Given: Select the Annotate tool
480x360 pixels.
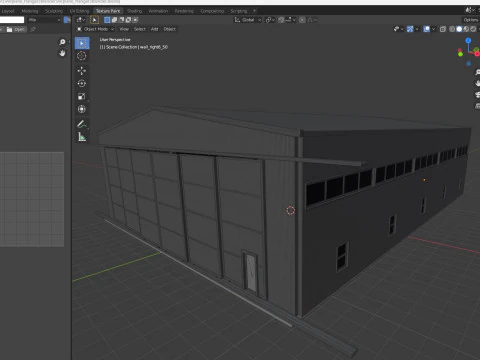Looking at the screenshot, I should tap(82, 124).
